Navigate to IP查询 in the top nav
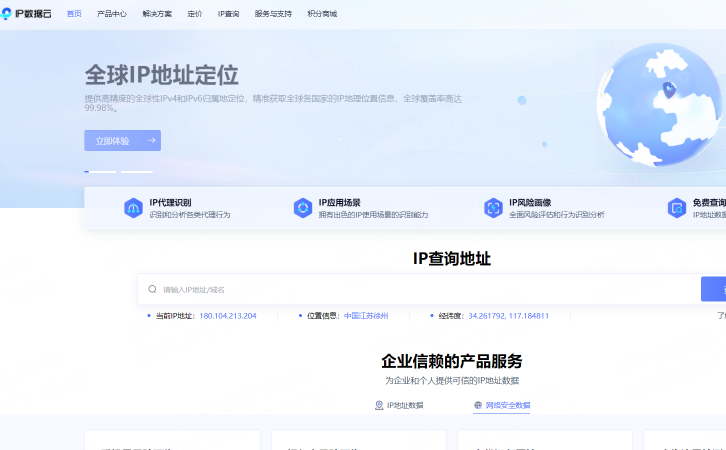This screenshot has height=450, width=726. tap(228, 14)
